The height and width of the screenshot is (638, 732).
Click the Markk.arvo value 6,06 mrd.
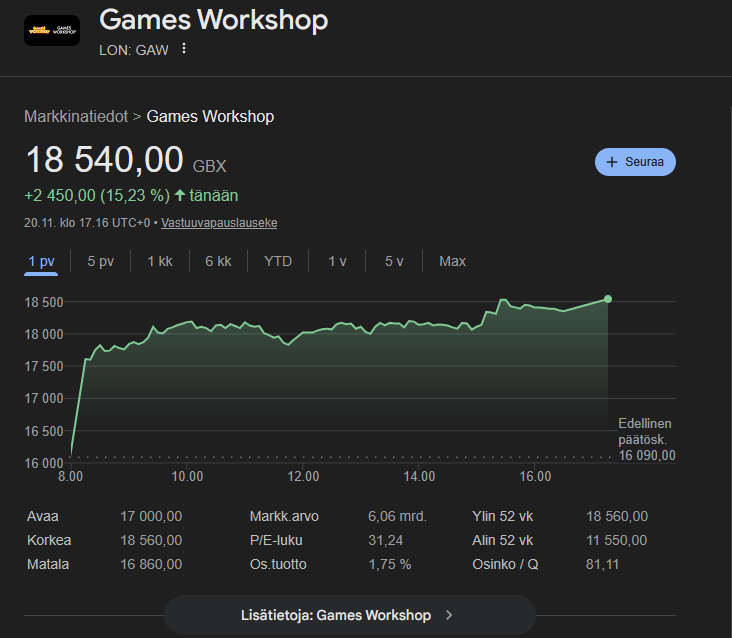pos(397,516)
